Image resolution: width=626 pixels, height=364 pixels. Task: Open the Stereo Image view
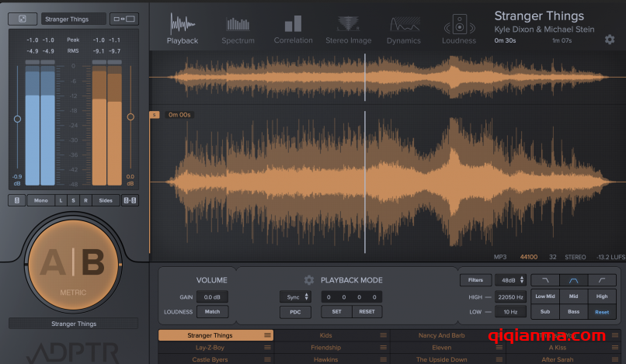[x=348, y=30]
